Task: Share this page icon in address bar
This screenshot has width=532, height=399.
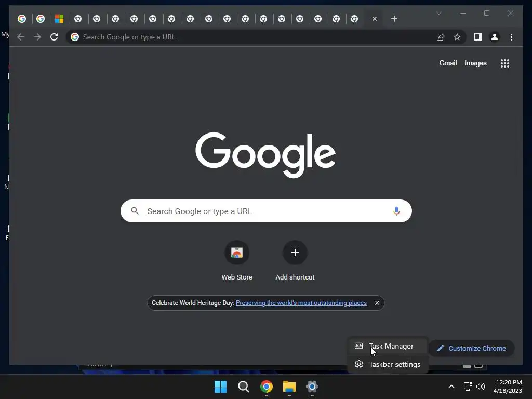Action: [441, 37]
